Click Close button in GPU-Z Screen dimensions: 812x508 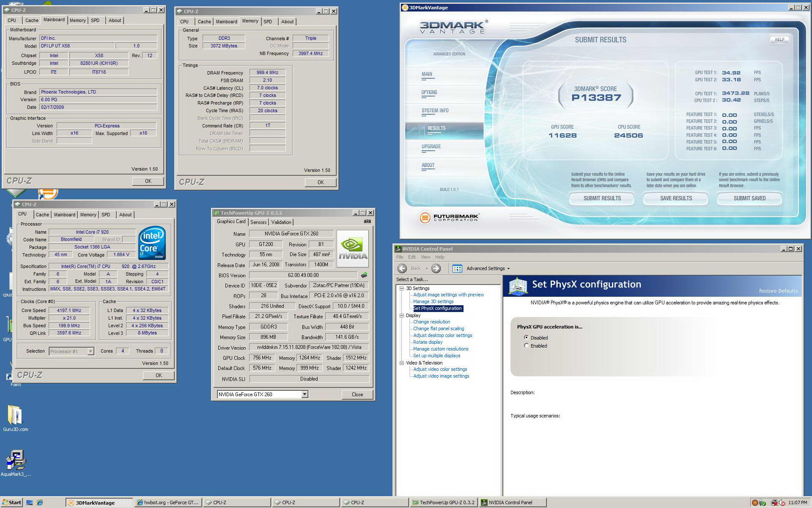tap(357, 394)
